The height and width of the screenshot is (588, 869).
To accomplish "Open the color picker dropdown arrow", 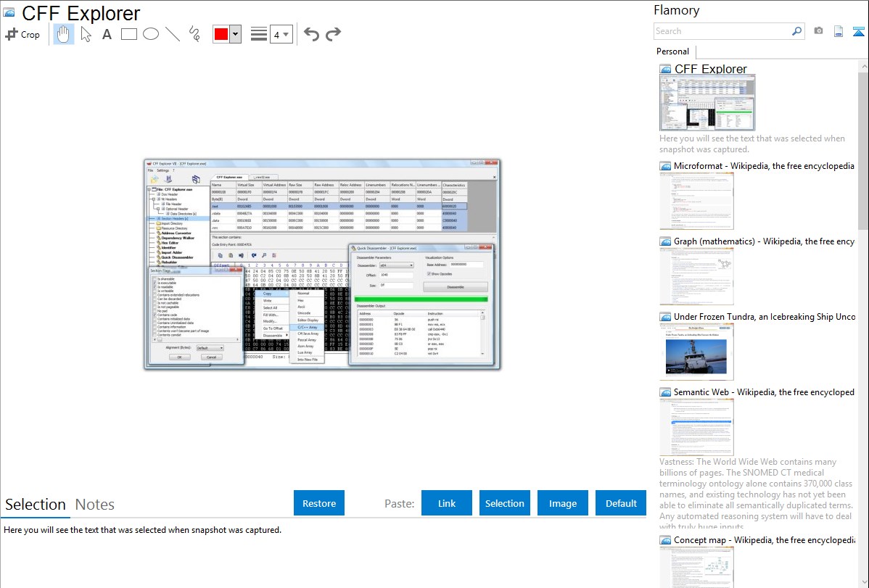I will 236,34.
